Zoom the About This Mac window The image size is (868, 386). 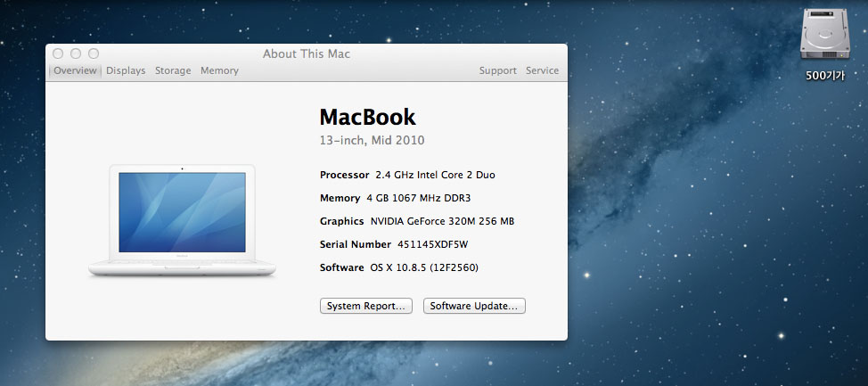pyautogui.click(x=94, y=54)
